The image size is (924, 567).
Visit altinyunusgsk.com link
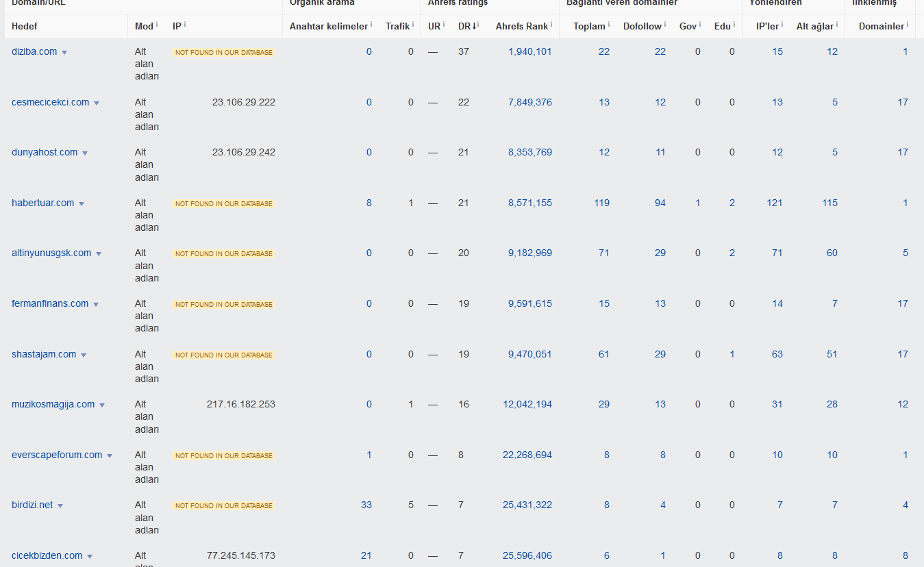point(51,253)
